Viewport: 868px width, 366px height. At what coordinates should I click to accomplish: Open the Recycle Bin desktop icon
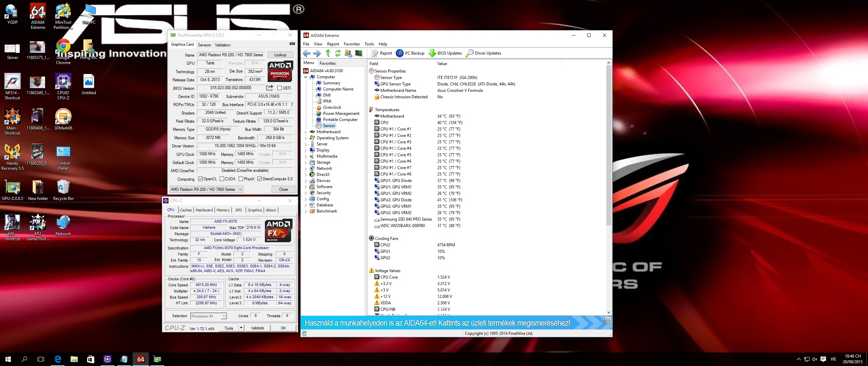(x=63, y=190)
